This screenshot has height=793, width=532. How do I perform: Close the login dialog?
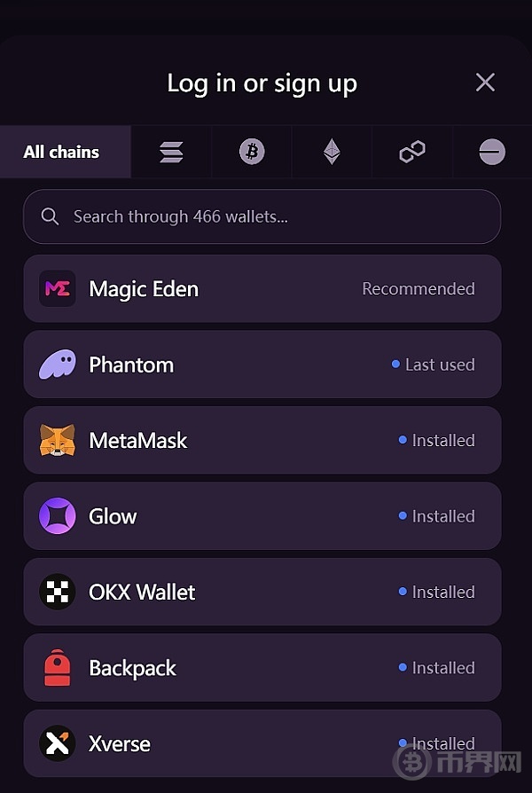click(x=485, y=82)
